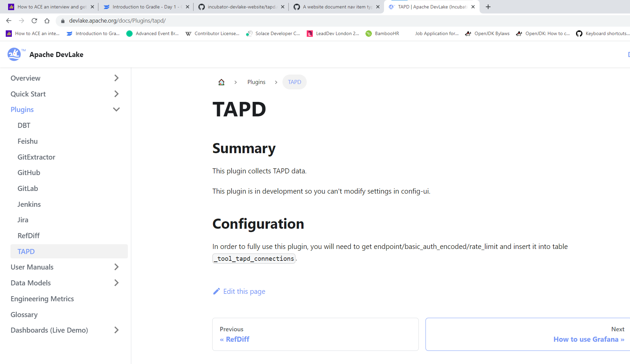Image resolution: width=630 pixels, height=364 pixels.
Task: Expand the User Manuals section chevron
Action: [x=116, y=267]
